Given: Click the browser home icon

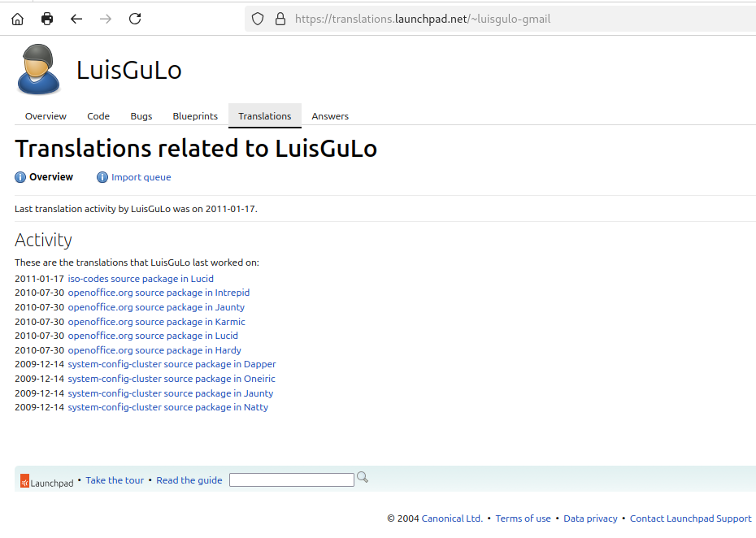Looking at the screenshot, I should point(17,19).
